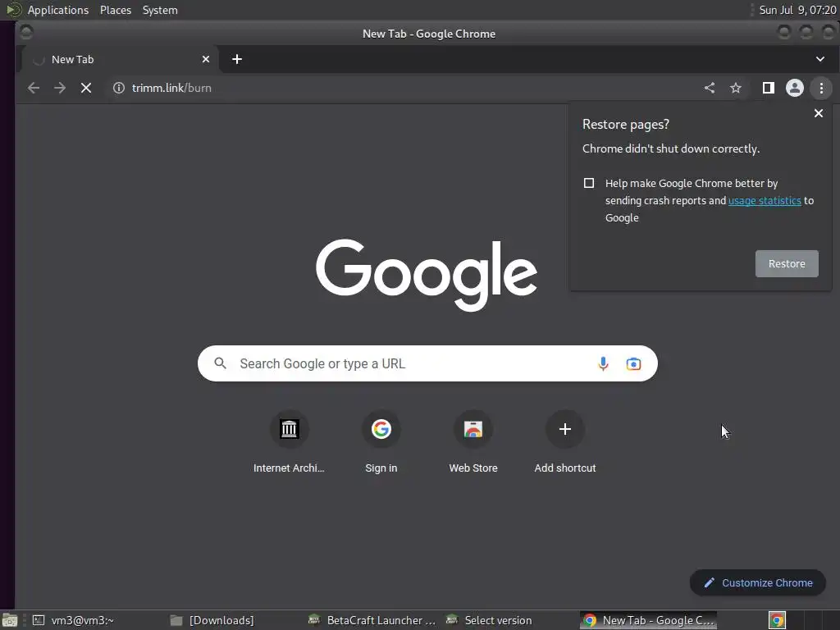840x630 pixels.
Task: Open the side panel icon
Action: (768, 88)
